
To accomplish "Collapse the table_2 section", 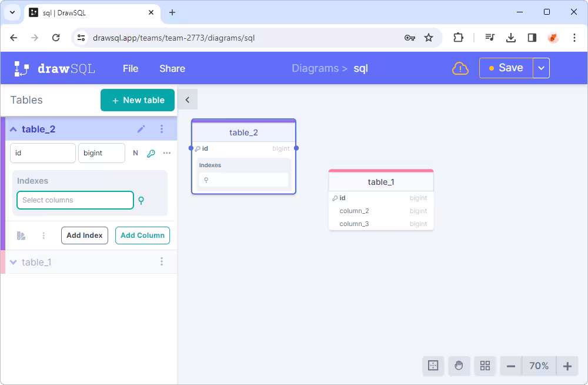I will (14, 129).
